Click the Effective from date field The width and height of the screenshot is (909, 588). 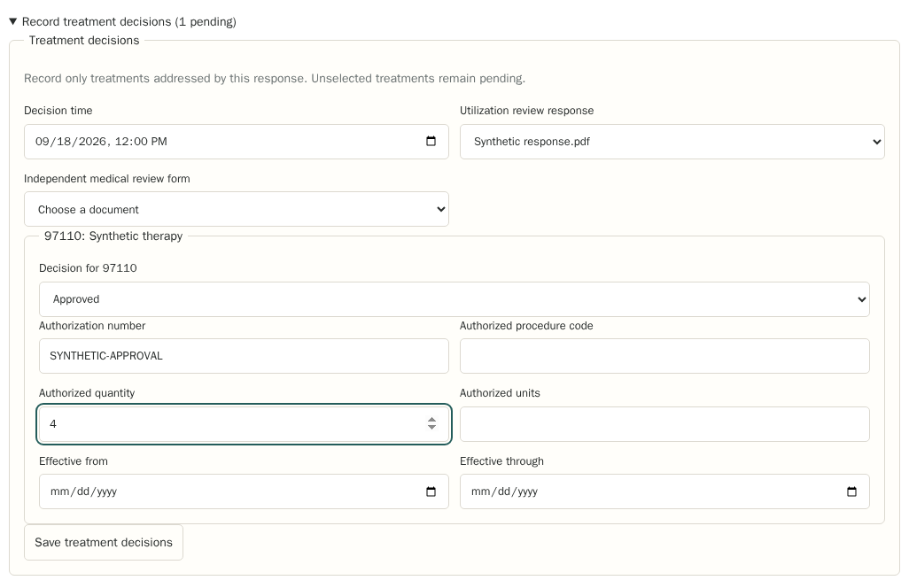244,491
